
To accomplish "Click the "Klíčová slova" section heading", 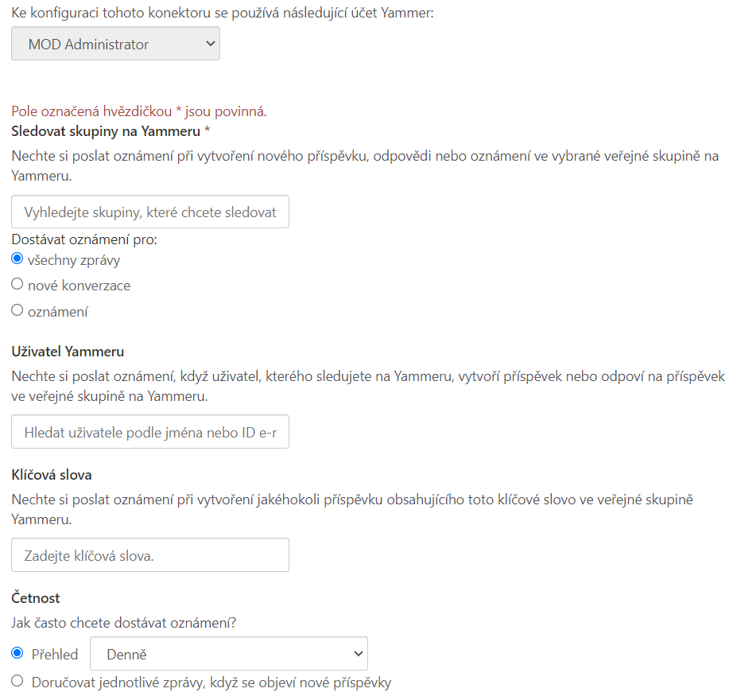I will [x=52, y=475].
